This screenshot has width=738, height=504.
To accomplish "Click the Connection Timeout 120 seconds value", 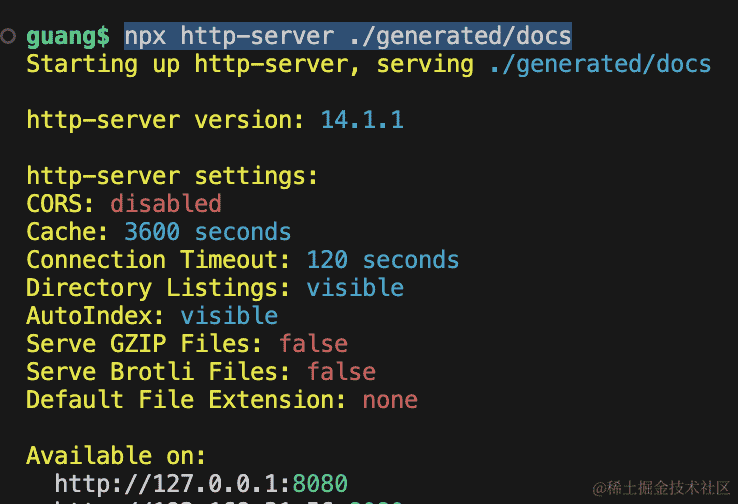I will pyautogui.click(x=383, y=260).
